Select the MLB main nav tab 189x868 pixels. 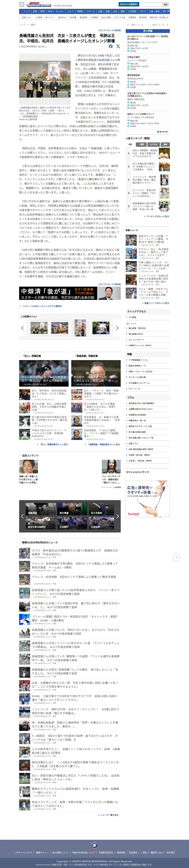(50, 11)
